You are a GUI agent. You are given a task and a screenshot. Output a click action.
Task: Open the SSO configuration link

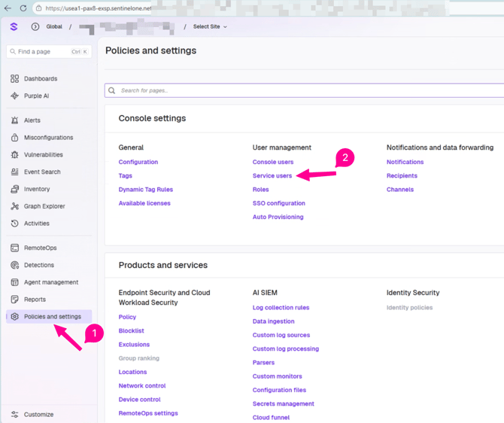point(278,203)
